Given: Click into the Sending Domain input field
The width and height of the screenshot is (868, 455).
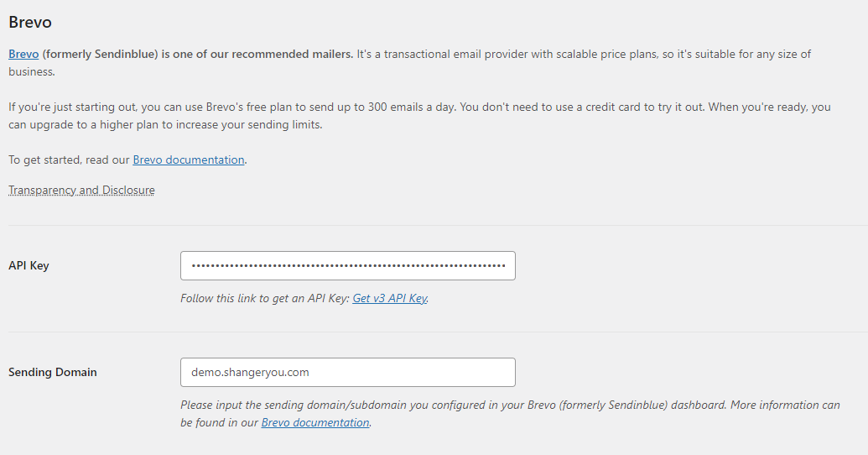Looking at the screenshot, I should [x=348, y=372].
